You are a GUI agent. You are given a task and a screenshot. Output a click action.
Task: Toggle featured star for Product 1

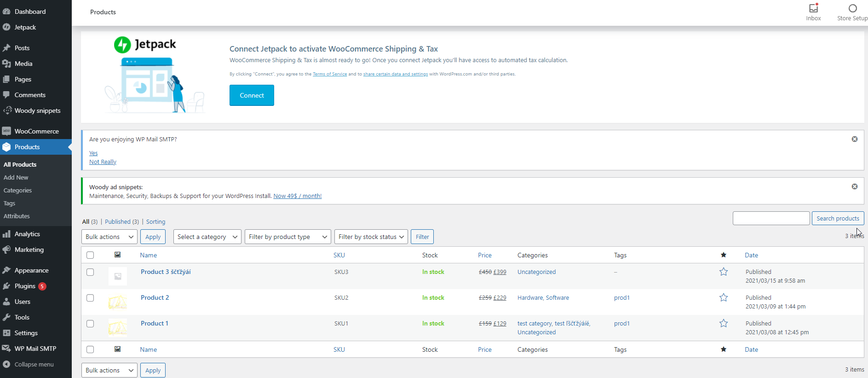[724, 323]
